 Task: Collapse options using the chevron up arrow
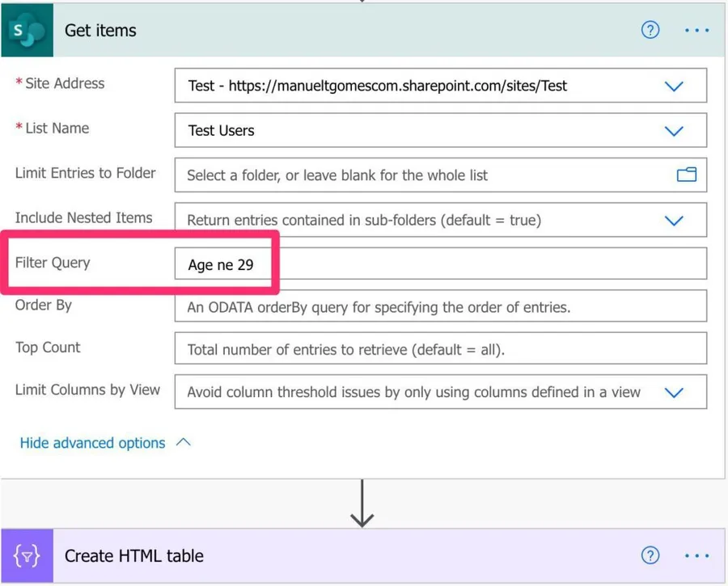pos(184,443)
